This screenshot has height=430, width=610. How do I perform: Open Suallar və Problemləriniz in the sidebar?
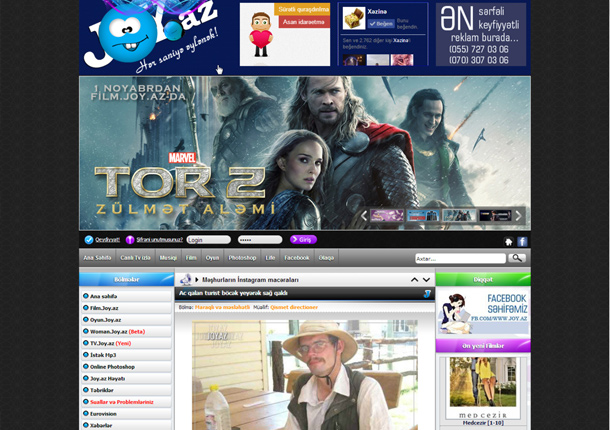(x=121, y=401)
